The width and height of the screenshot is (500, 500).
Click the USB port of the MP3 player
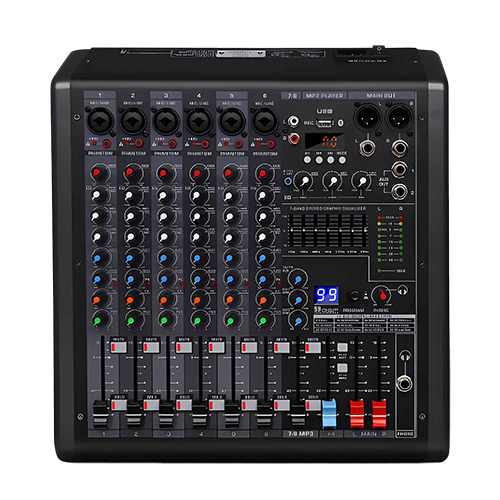[x=324, y=123]
